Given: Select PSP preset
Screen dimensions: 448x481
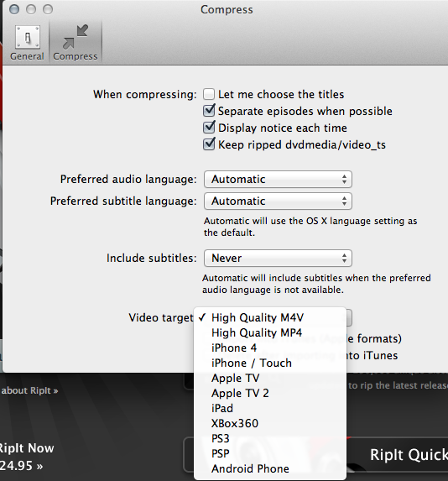Looking at the screenshot, I should tap(270, 453).
